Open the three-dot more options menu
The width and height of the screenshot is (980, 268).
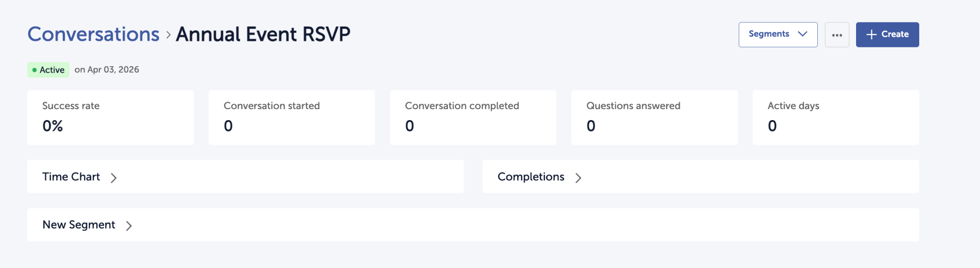point(837,35)
